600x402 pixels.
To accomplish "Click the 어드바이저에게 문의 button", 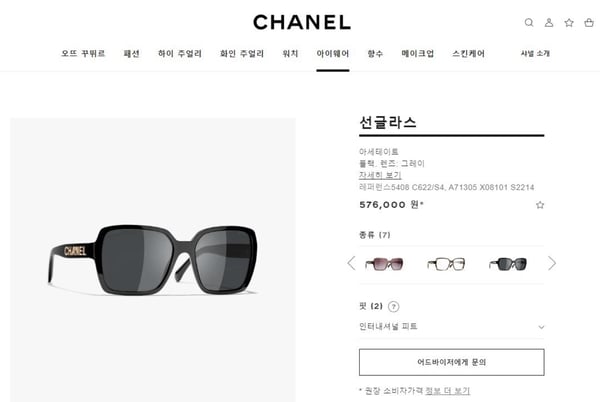I will coord(452,362).
